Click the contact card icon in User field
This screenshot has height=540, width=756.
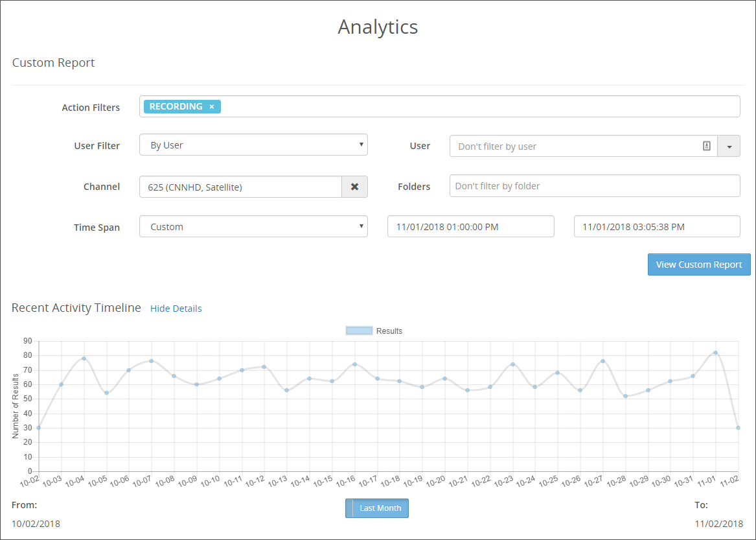tap(706, 146)
